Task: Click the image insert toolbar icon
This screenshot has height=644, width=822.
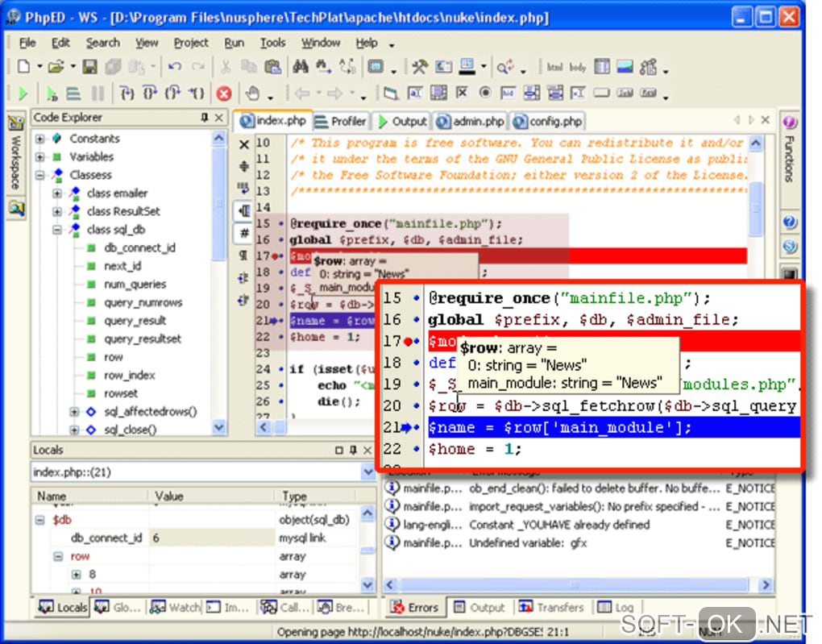Action: click(x=625, y=67)
